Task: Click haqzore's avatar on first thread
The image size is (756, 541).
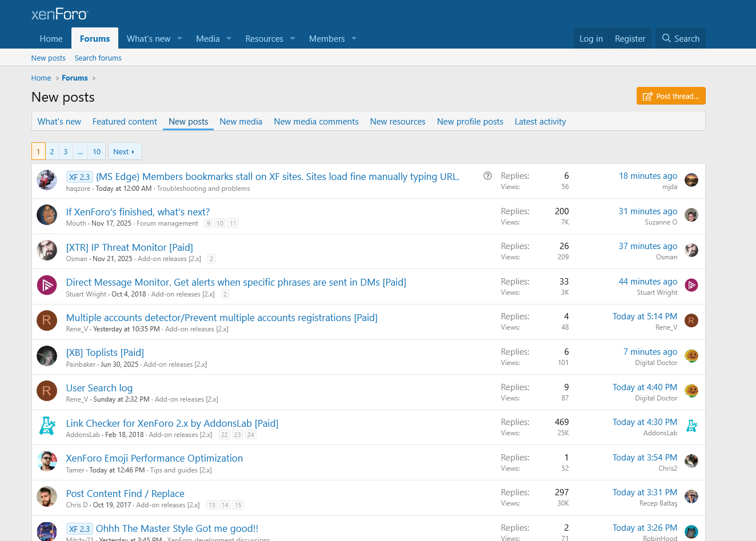Action: [x=47, y=180]
